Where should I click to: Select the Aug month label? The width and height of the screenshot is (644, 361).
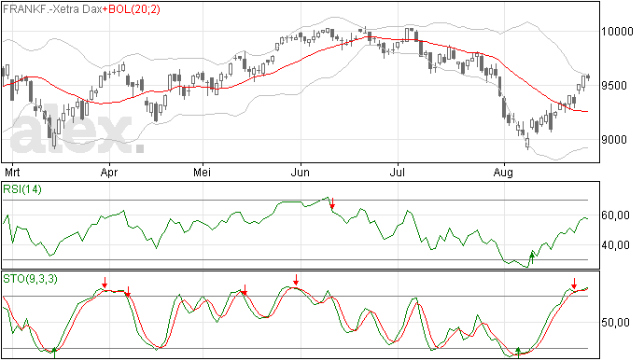(x=504, y=172)
